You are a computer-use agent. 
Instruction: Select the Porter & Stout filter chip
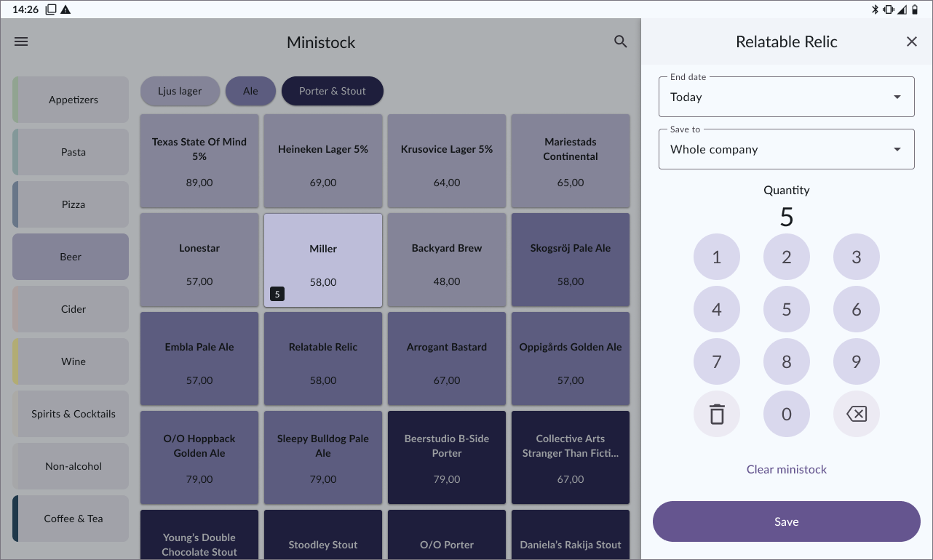tap(333, 91)
